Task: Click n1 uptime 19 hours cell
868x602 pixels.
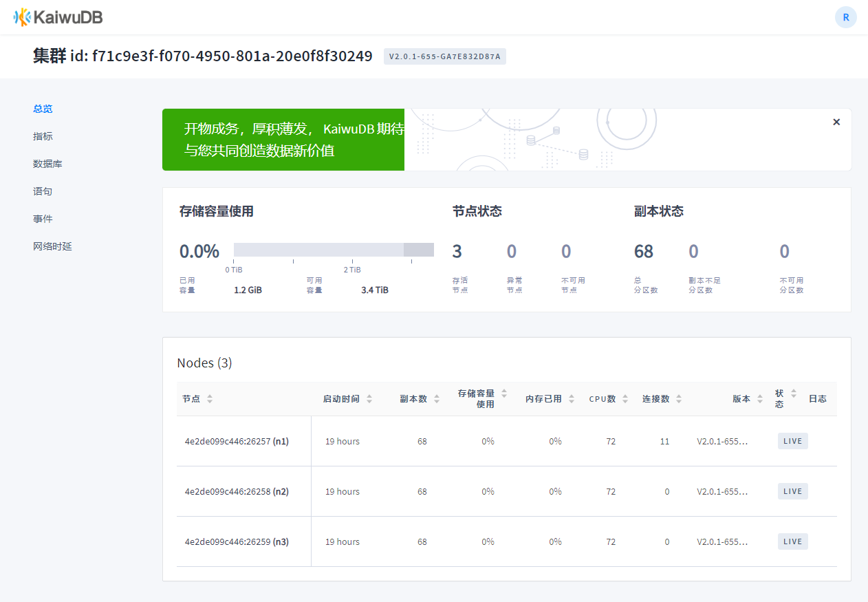Action: coord(343,441)
